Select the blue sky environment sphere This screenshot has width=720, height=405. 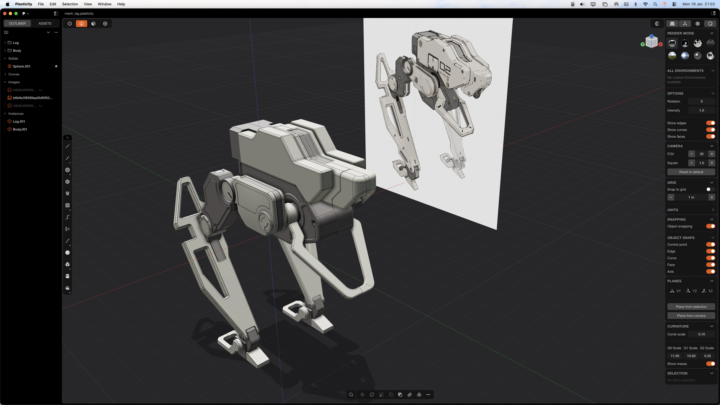pyautogui.click(x=685, y=56)
